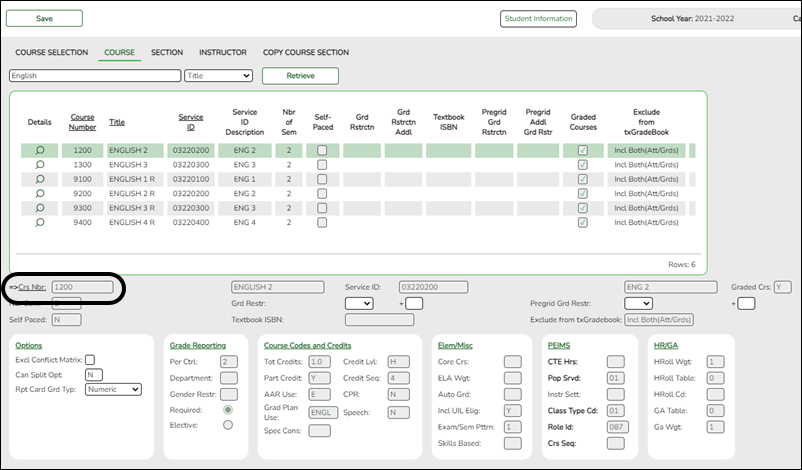
Task: Click the Save button
Action: point(45,19)
